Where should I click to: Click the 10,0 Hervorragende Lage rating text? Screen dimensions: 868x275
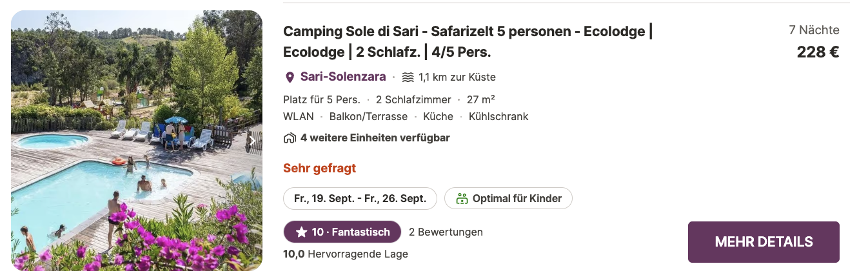pyautogui.click(x=346, y=254)
